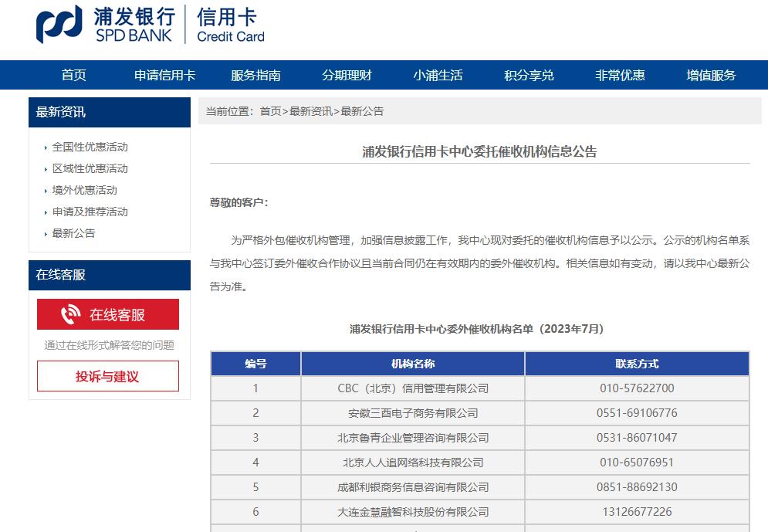Screen dimensions: 768x532
Task: Open 投诉与建议
Action: pyautogui.click(x=108, y=376)
